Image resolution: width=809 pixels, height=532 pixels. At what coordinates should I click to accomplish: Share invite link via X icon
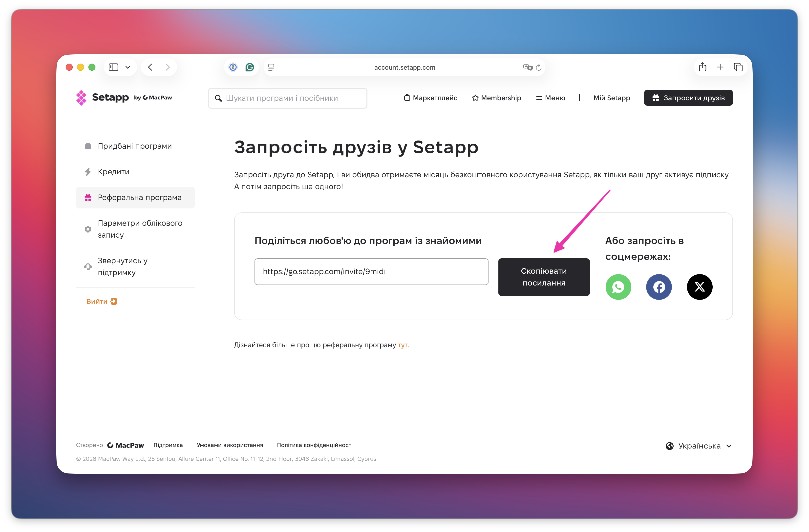click(x=700, y=287)
